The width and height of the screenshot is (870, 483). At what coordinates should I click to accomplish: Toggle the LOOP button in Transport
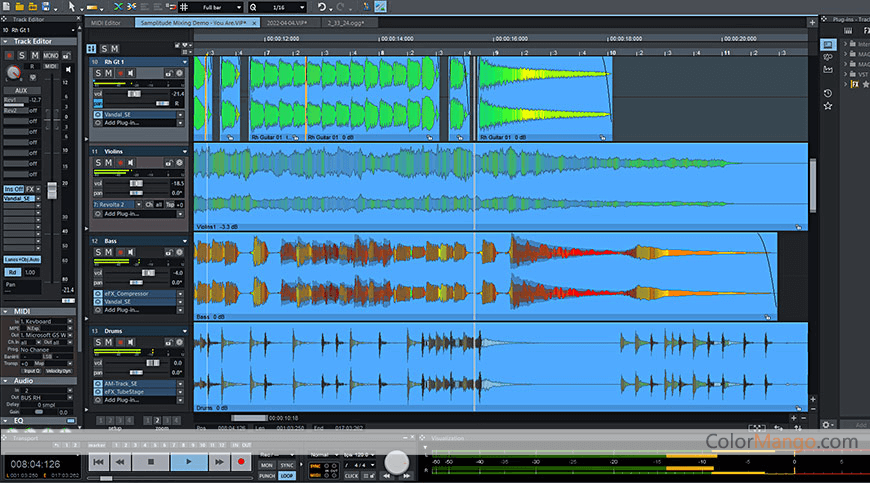point(287,476)
